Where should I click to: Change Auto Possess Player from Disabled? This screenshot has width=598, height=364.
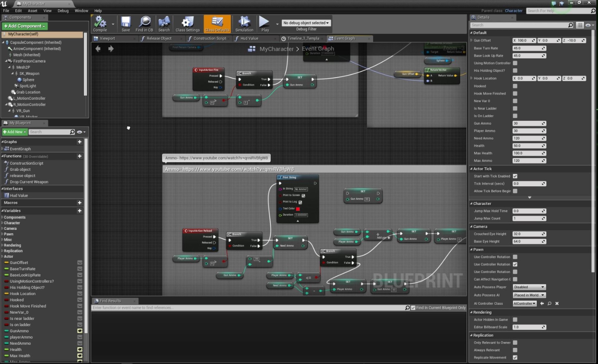click(x=529, y=287)
